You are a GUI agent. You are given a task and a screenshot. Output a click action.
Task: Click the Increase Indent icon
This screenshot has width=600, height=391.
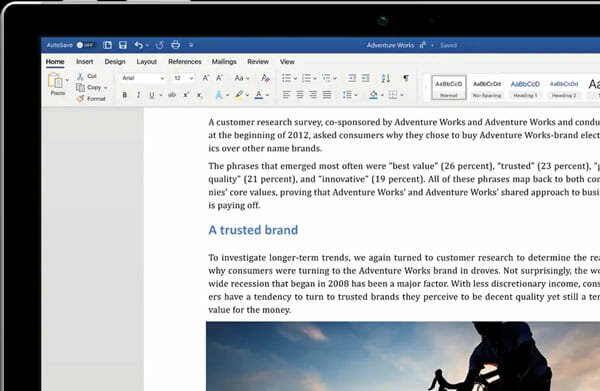click(365, 78)
